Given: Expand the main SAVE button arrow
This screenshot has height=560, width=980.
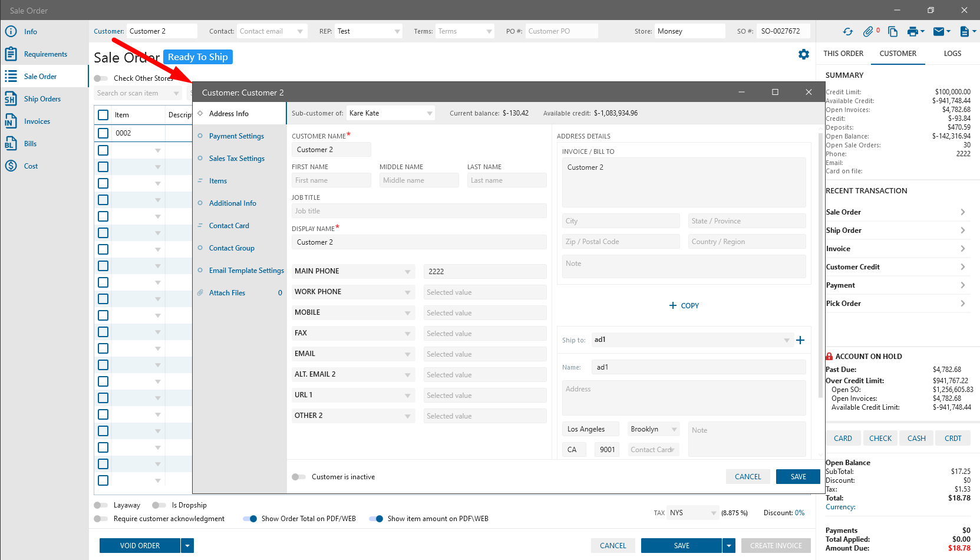Looking at the screenshot, I should pos(729,546).
